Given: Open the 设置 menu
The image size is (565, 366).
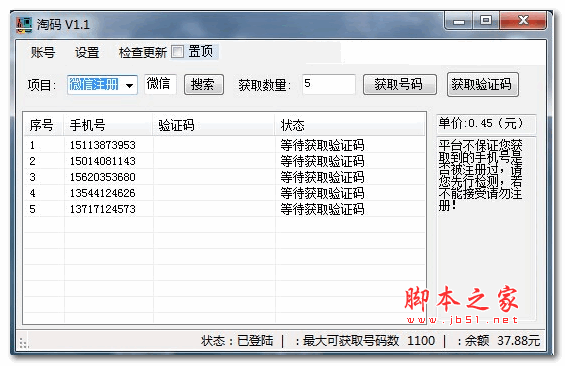Looking at the screenshot, I should [x=87, y=53].
